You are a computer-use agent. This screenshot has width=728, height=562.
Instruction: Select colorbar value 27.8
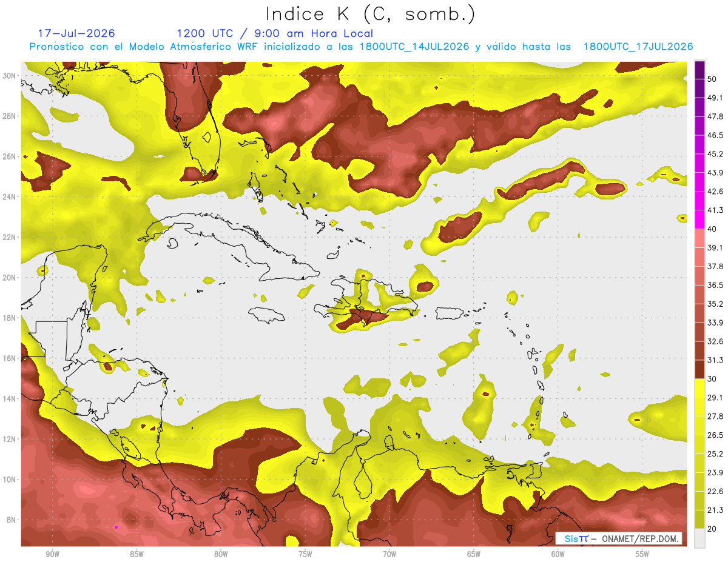715,416
